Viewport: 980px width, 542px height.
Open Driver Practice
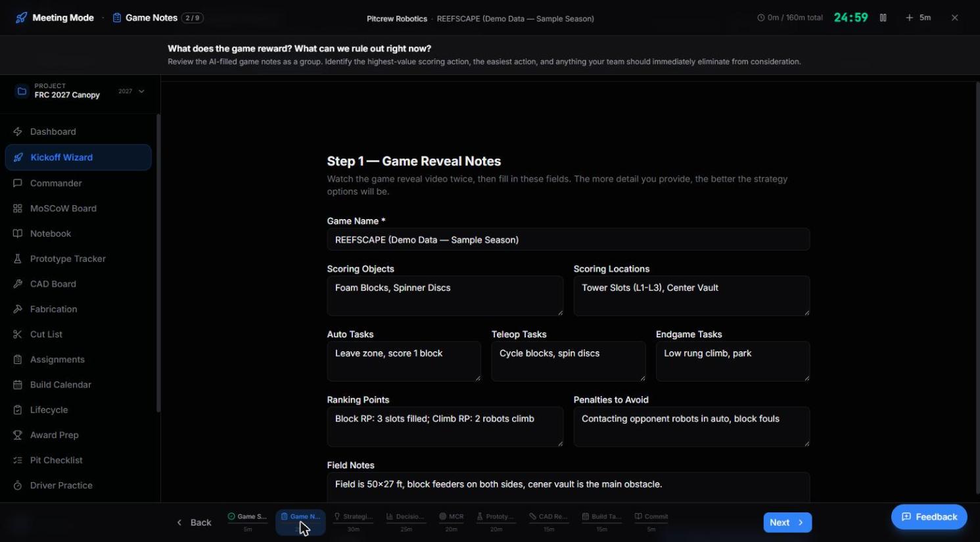(78, 485)
